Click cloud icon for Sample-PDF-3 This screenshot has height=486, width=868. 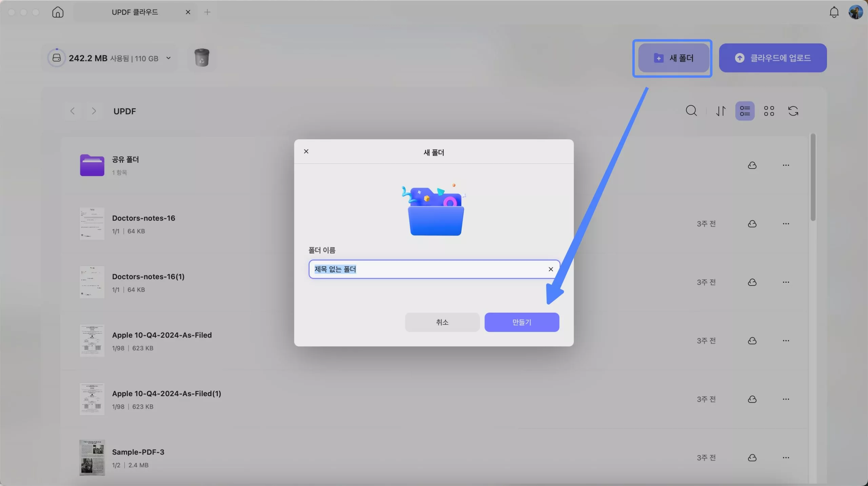tap(752, 458)
